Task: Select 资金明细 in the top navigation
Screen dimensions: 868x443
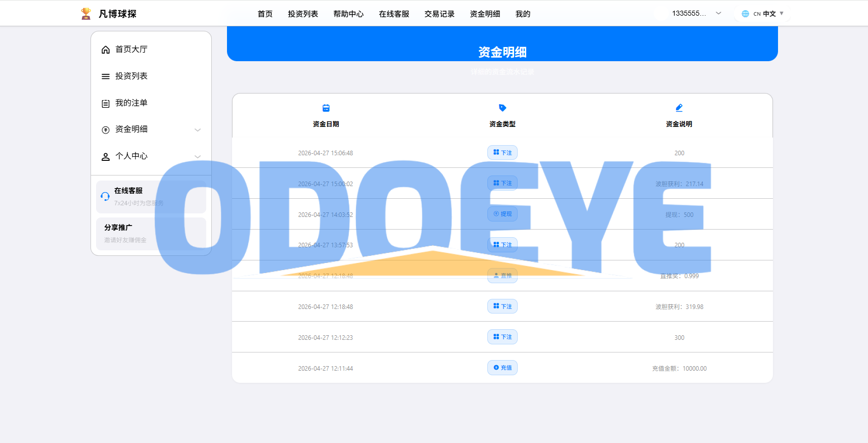Action: click(x=485, y=14)
